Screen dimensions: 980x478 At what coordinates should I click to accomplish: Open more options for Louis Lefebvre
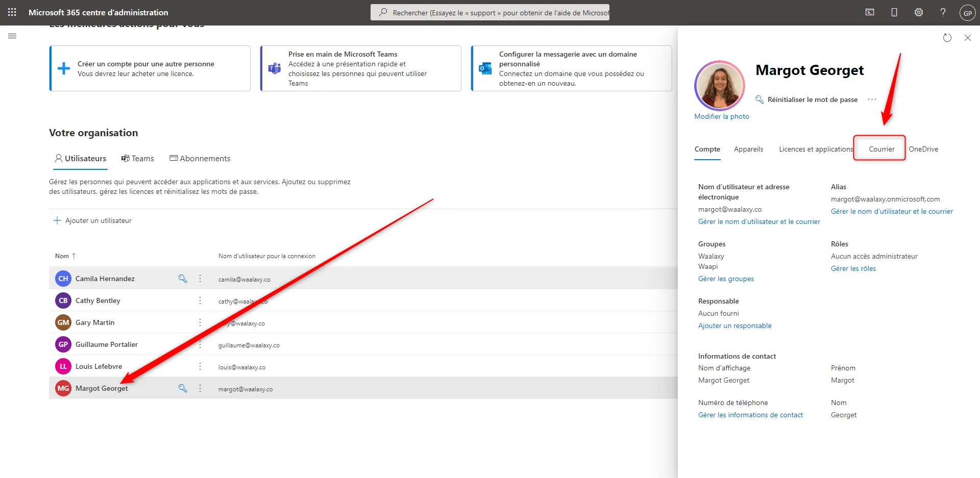(x=200, y=366)
